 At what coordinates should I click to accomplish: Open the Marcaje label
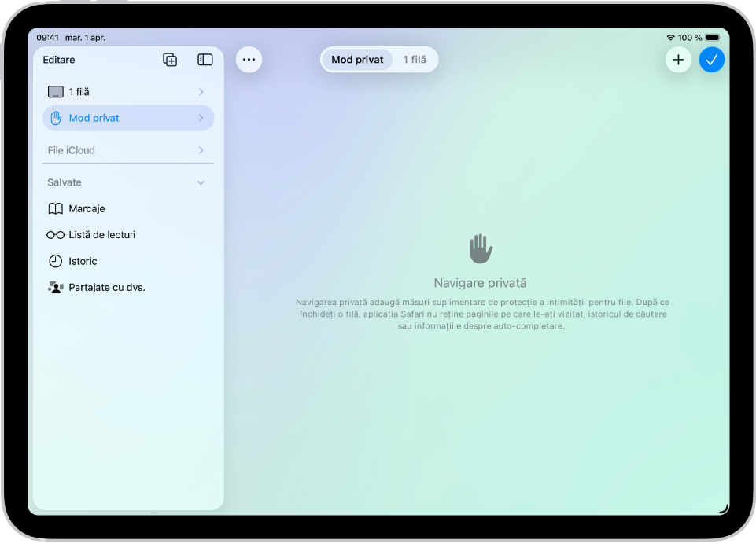[87, 208]
